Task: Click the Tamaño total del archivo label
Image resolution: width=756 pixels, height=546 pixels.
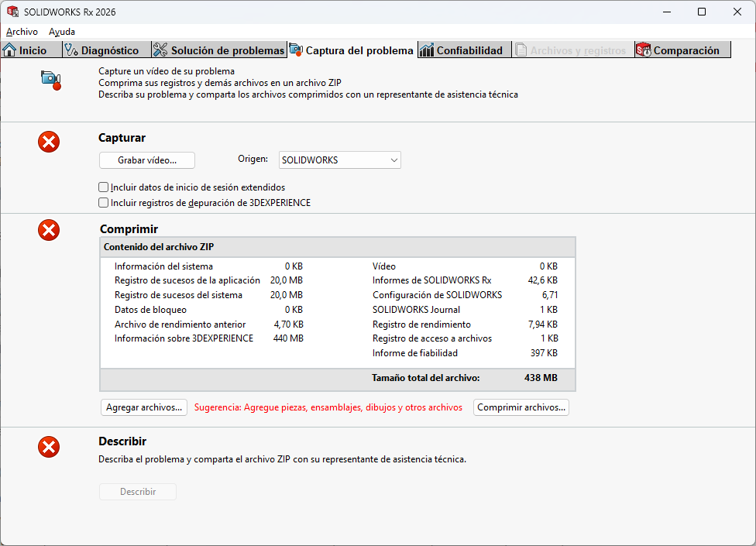Action: click(426, 378)
